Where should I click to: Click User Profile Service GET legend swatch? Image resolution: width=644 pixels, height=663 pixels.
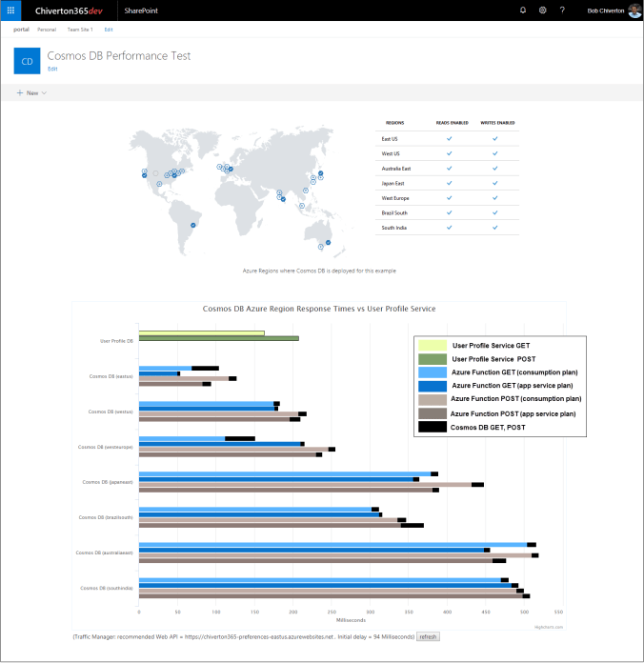click(433, 345)
